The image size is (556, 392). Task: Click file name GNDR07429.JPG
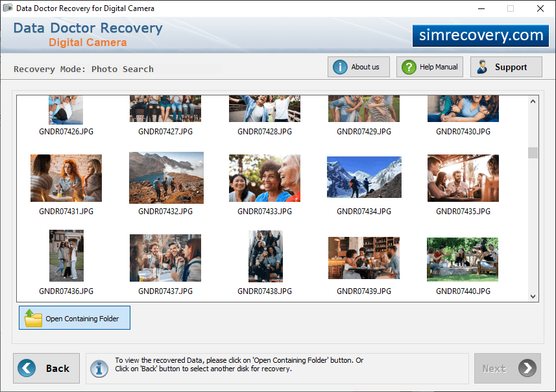(364, 132)
